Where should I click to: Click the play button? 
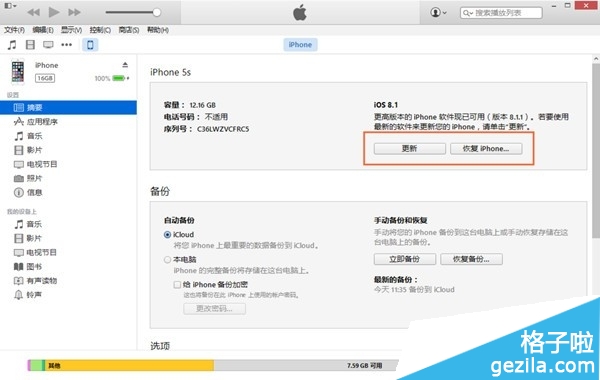point(54,12)
